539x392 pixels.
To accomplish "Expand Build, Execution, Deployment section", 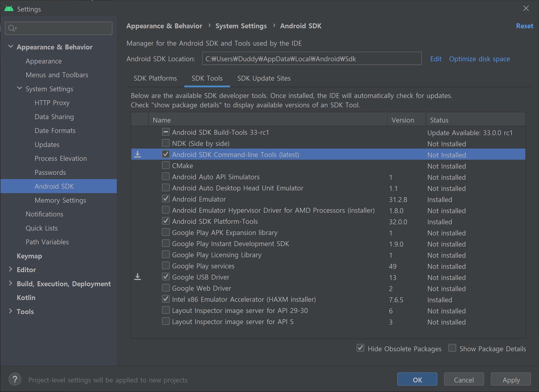I will (x=10, y=283).
